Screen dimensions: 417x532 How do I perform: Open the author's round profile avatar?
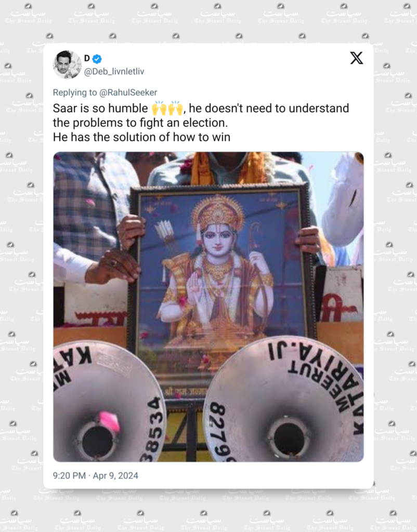coord(67,64)
